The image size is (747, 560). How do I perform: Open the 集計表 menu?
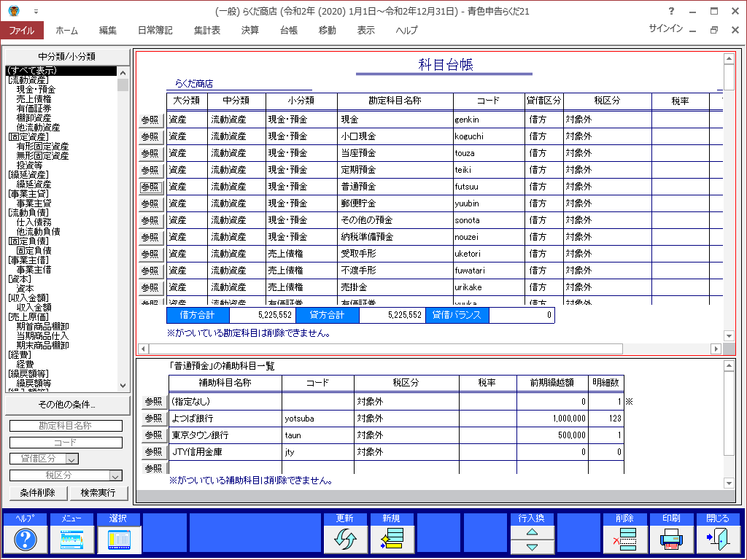pyautogui.click(x=206, y=30)
